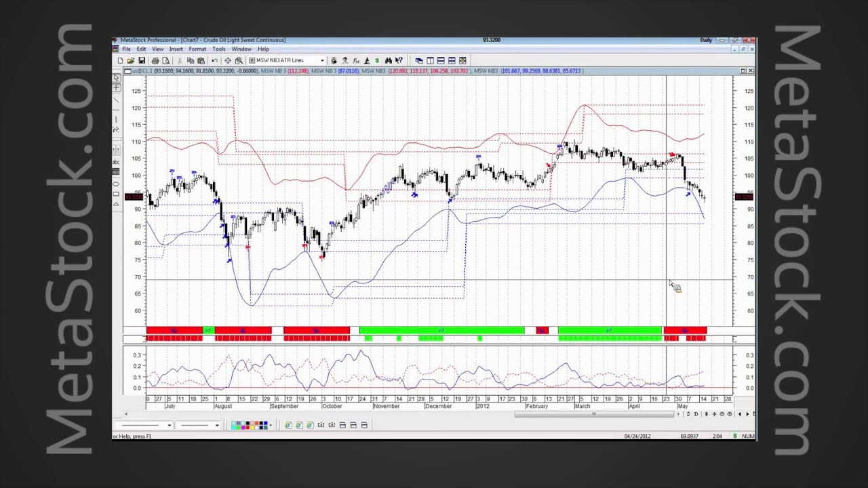Open the Edit menu
Viewport: 868px width, 488px height.
(x=141, y=49)
